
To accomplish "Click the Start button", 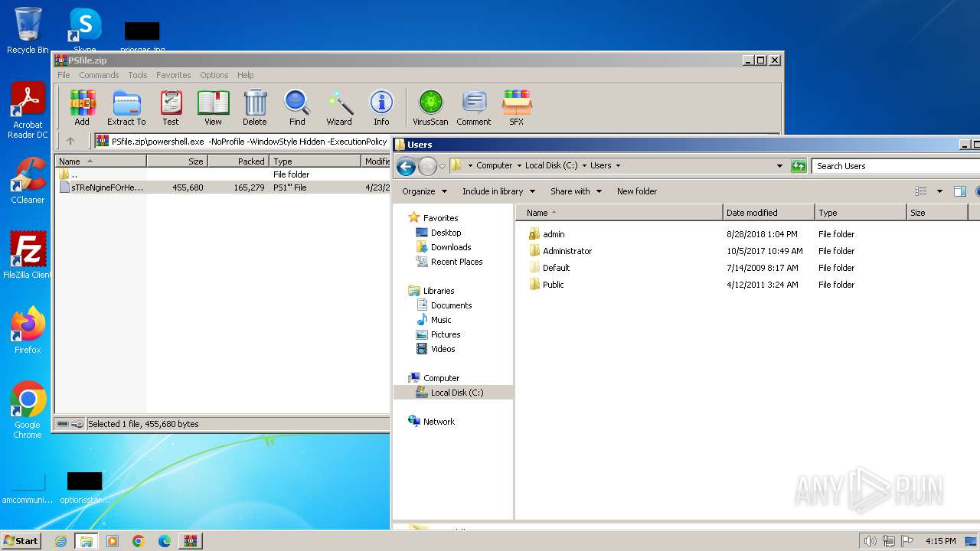I will [x=21, y=541].
